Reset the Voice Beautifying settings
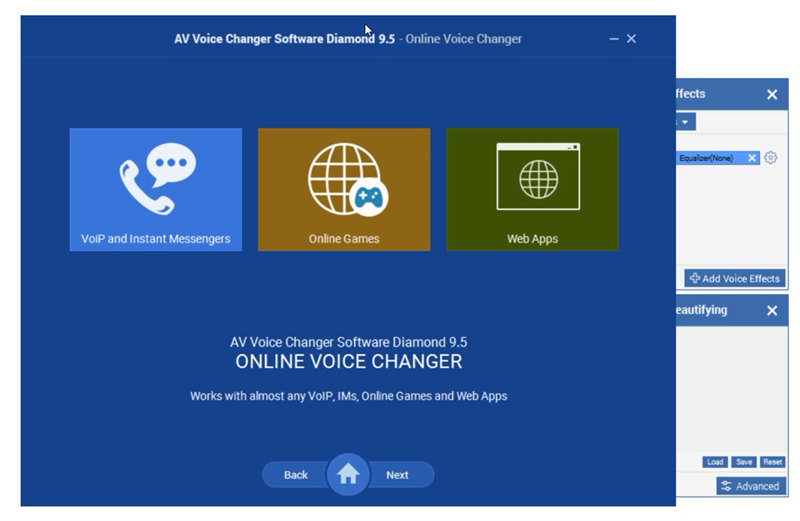 pos(772,462)
